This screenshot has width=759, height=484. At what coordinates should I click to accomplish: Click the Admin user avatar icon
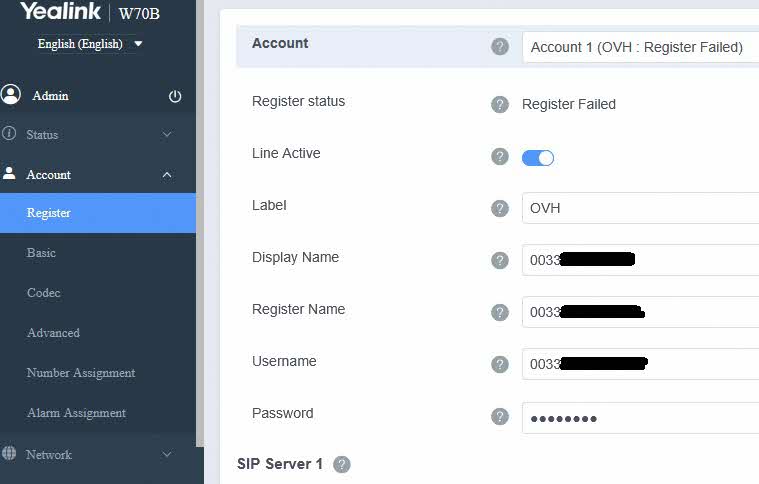point(11,95)
